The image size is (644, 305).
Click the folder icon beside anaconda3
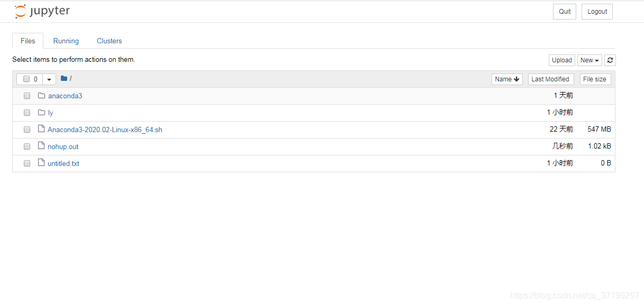pos(42,95)
